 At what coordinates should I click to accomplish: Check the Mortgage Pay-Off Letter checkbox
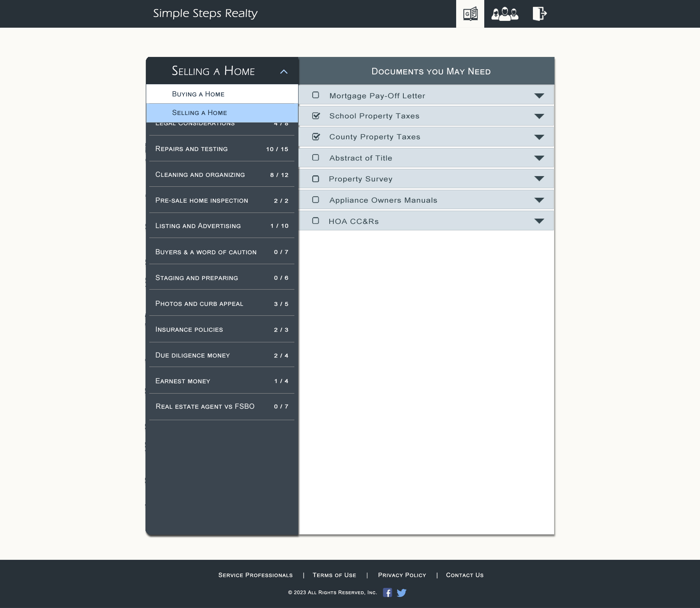pos(316,95)
